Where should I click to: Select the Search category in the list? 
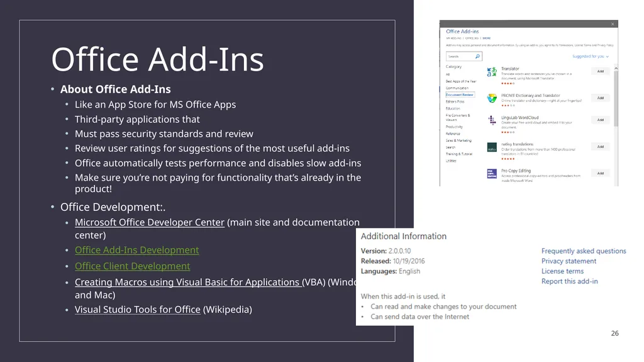pos(450,147)
